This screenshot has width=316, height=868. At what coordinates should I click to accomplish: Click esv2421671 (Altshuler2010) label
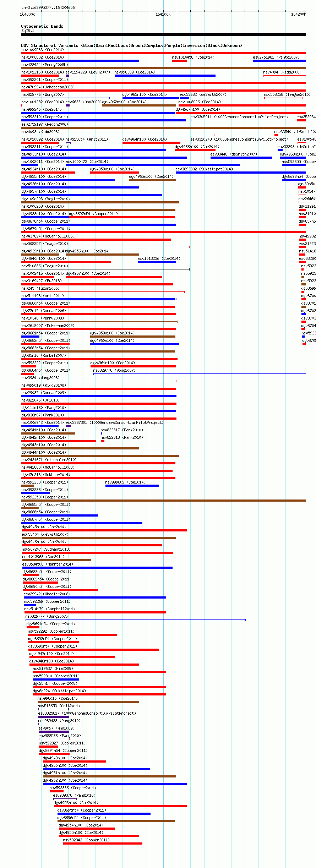click(x=49, y=460)
